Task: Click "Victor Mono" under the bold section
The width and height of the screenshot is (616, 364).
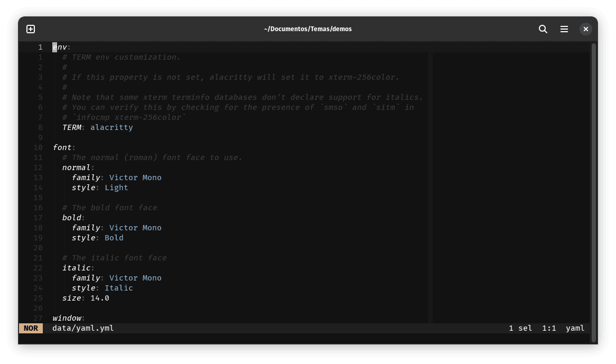Action: click(135, 228)
